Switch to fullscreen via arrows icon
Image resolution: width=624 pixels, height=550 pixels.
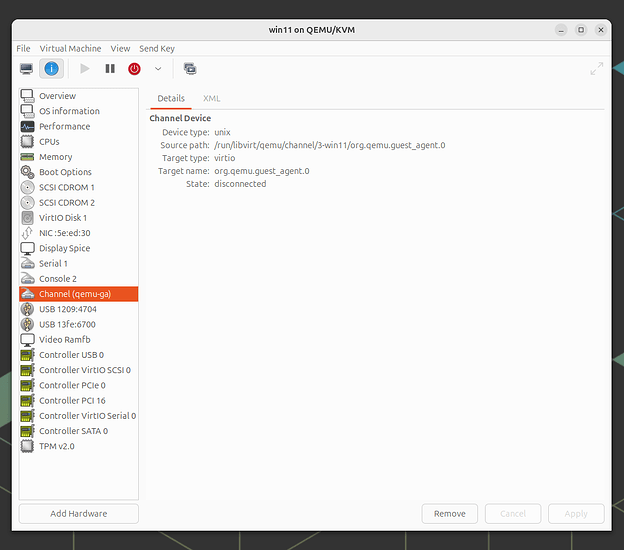597,69
